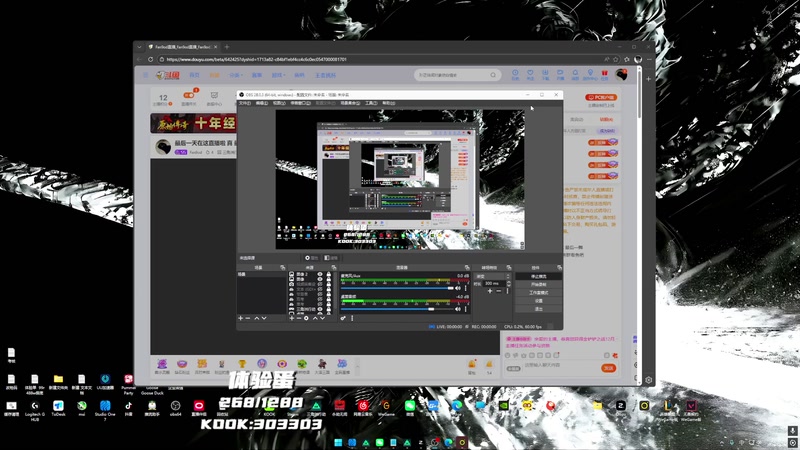This screenshot has height=450, width=800.
Task: Click the streaming button in OBS Controls
Action: pyautogui.click(x=538, y=276)
